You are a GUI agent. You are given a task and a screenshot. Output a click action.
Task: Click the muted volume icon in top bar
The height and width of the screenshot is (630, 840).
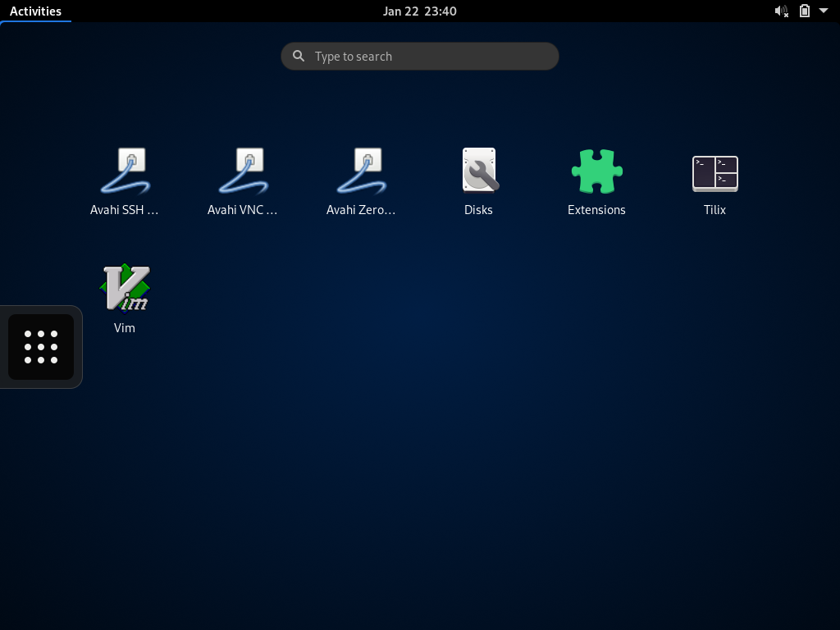point(781,11)
